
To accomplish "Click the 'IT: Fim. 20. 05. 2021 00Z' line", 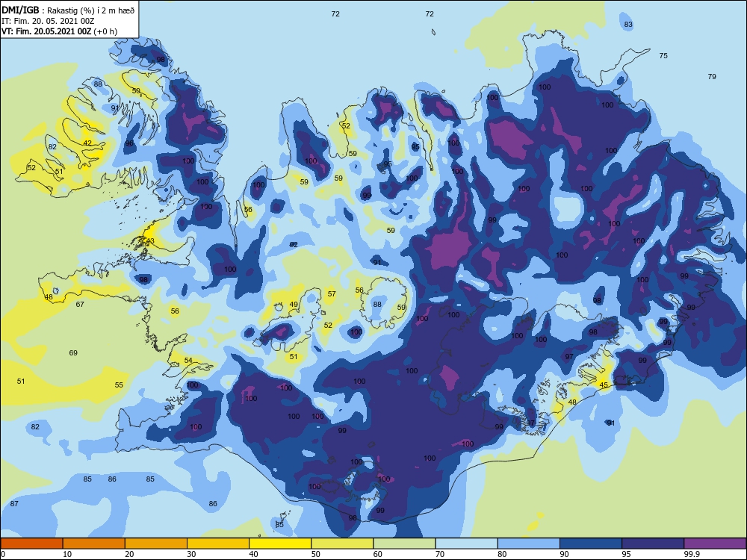I will coord(48,21).
